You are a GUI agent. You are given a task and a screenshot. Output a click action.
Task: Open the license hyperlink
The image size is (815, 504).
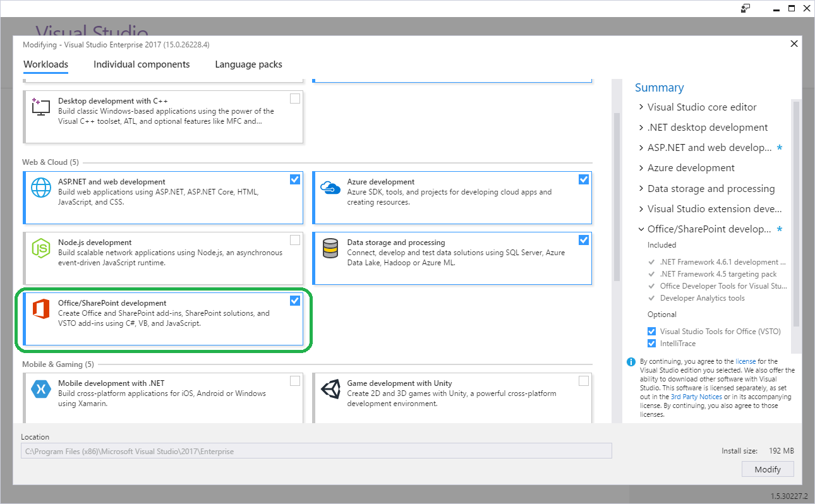746,361
